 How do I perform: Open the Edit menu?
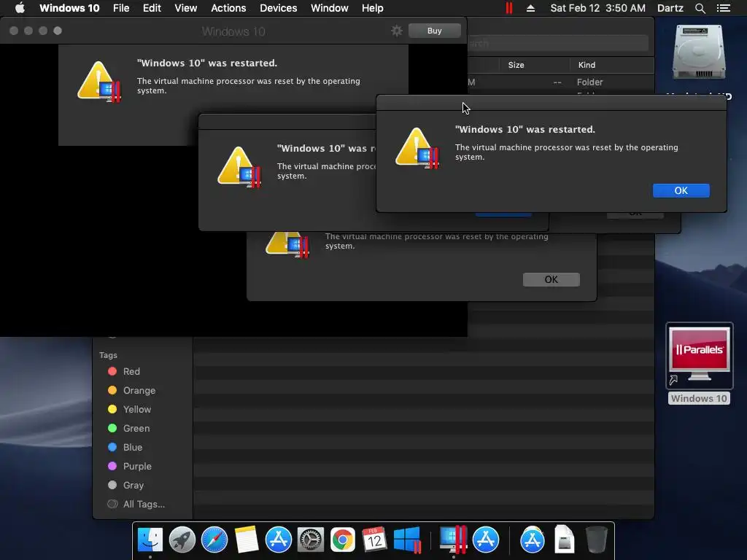click(152, 8)
